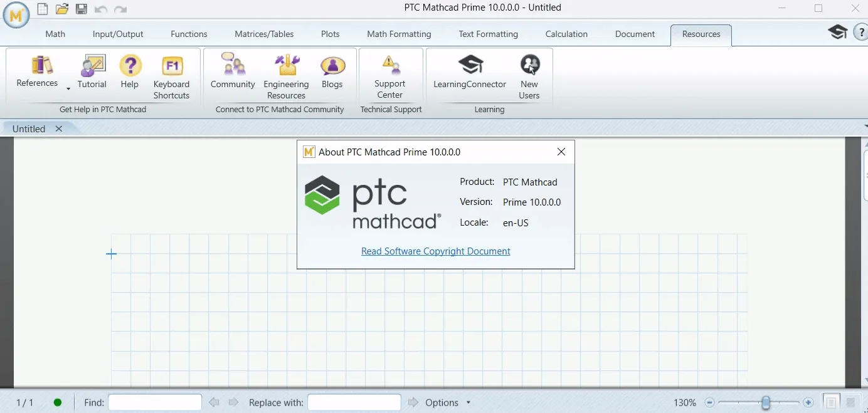
Task: Open LearningConnector
Action: [x=470, y=71]
